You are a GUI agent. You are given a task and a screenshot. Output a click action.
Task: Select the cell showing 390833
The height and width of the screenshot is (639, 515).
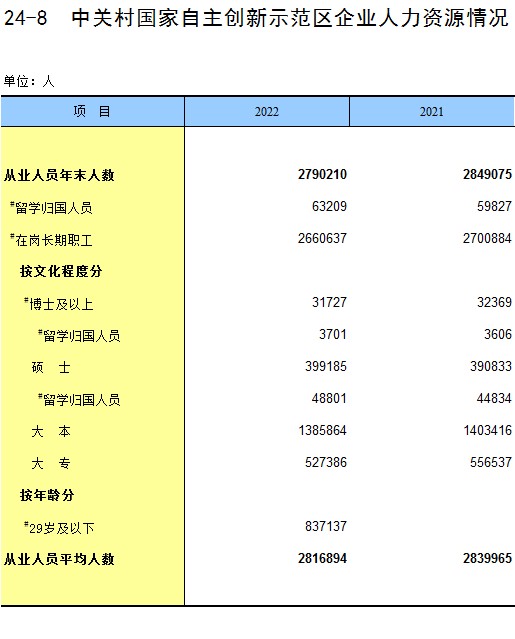tap(491, 366)
